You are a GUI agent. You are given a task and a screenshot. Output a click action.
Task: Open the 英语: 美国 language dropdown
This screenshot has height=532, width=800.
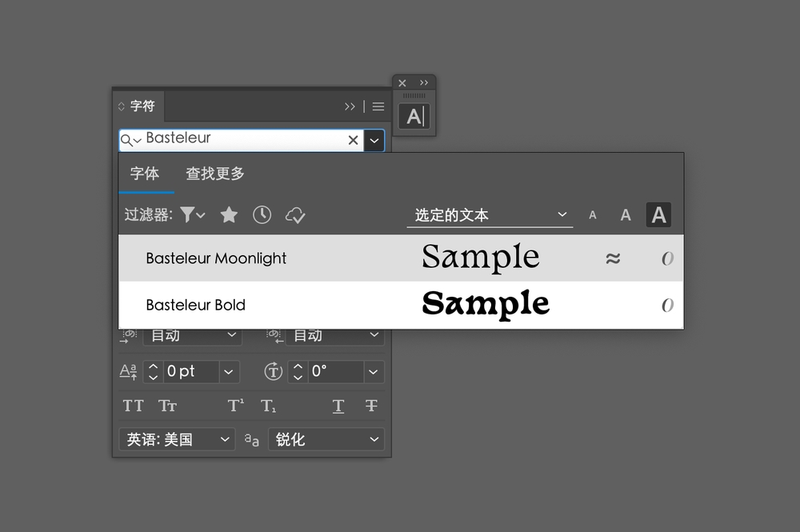coord(177,439)
